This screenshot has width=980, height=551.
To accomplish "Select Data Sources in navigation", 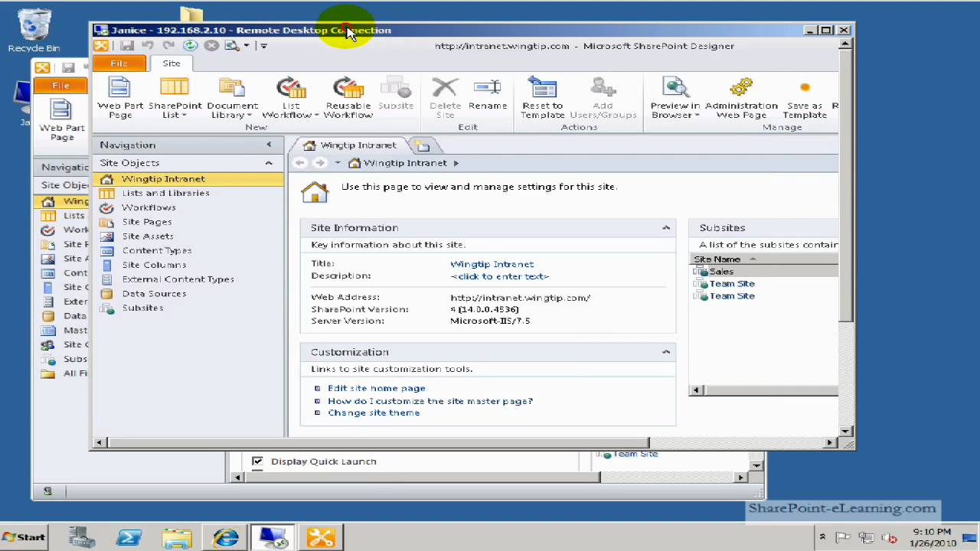I will coord(154,294).
